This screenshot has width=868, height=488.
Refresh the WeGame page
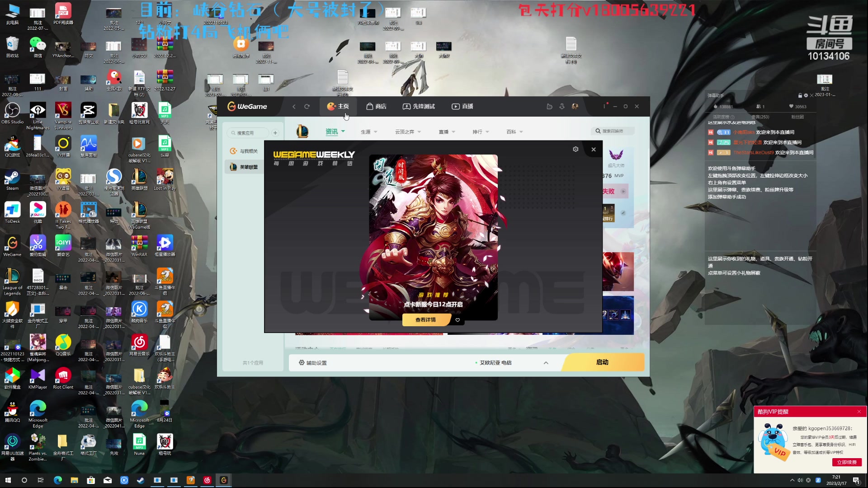[x=307, y=107]
